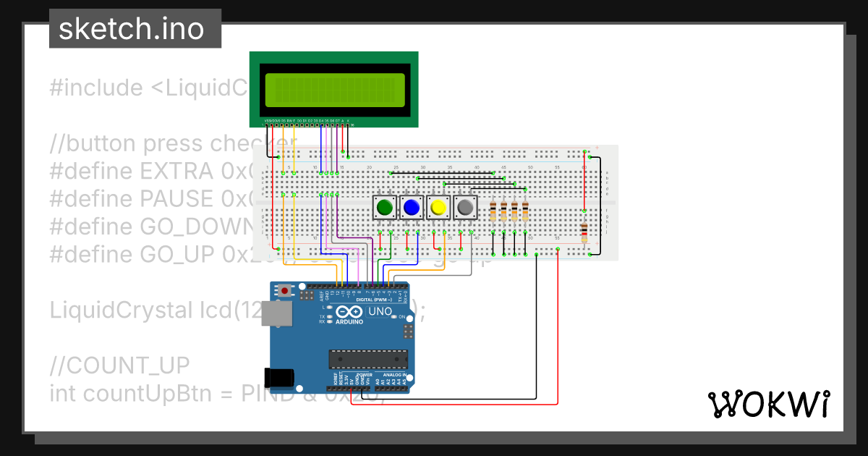Click the '//button press checker' comment line
Image resolution: width=868 pixels, height=456 pixels.
(174, 143)
